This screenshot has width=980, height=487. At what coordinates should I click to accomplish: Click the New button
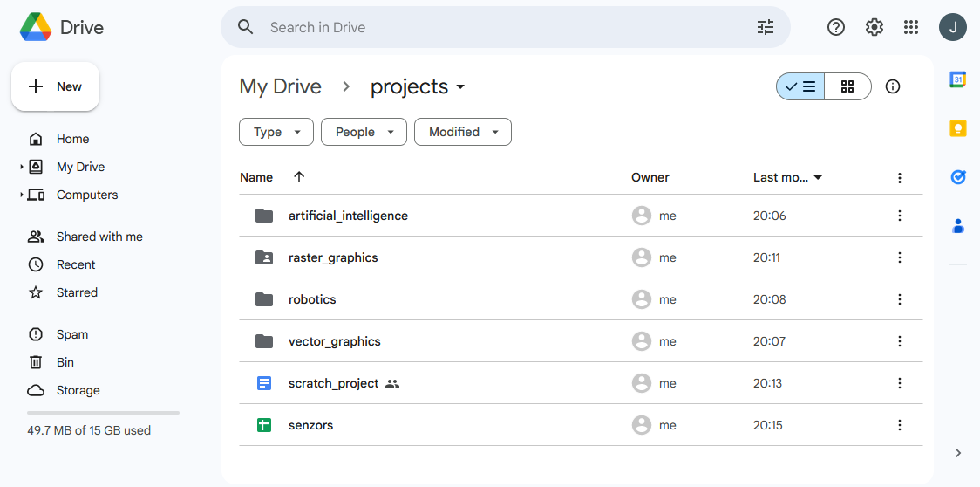pos(56,86)
